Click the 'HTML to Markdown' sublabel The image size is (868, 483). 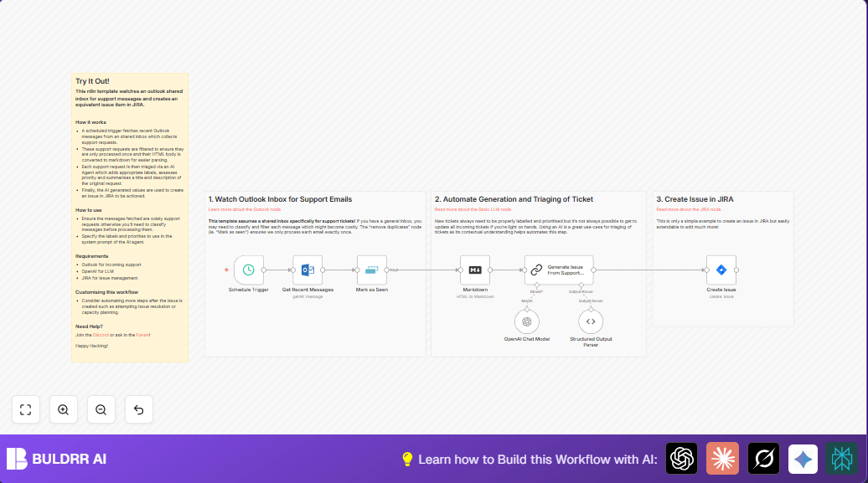475,296
